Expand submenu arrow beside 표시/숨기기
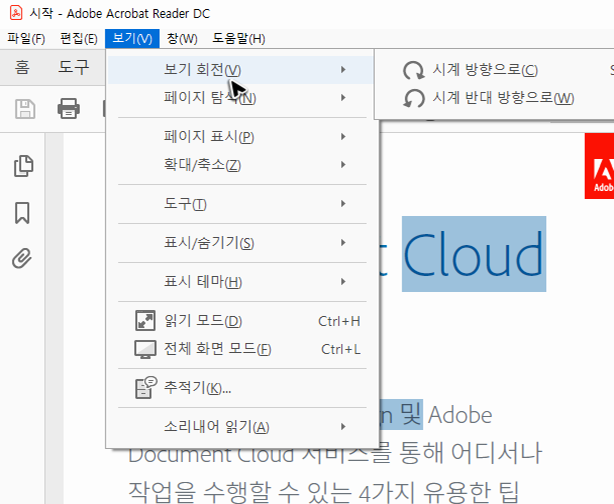 343,243
